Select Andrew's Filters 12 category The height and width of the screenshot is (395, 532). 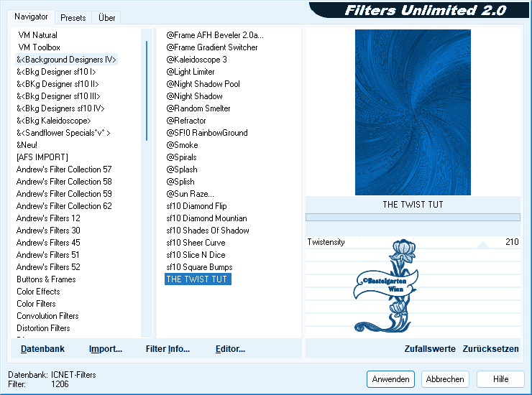pyautogui.click(x=48, y=218)
